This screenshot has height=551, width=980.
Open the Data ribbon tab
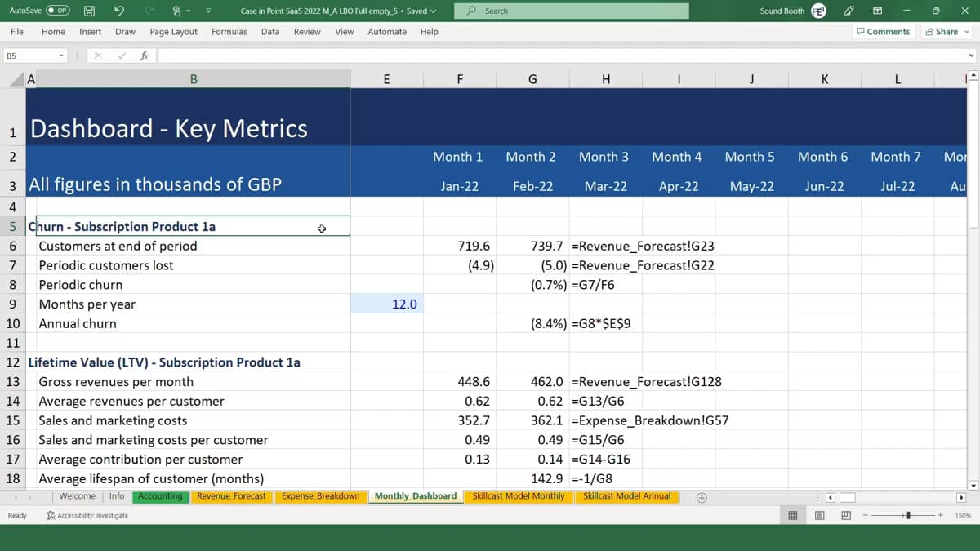[x=270, y=32]
